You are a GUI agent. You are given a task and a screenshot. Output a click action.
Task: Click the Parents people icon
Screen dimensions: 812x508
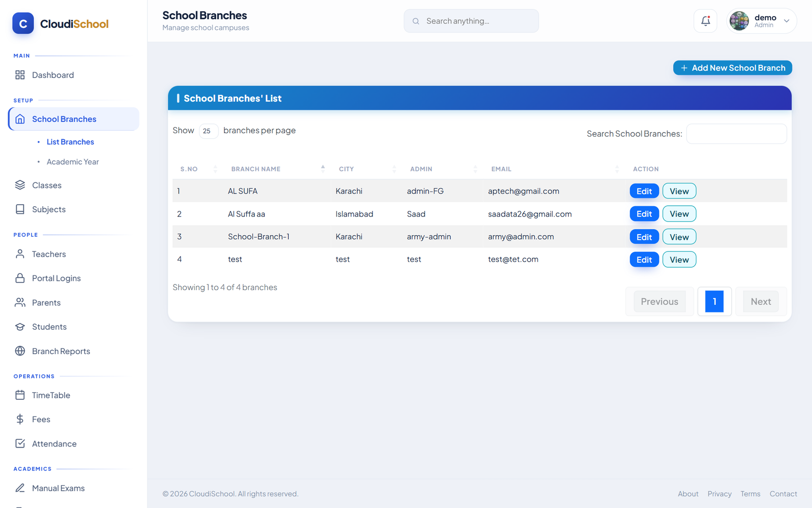(20, 302)
